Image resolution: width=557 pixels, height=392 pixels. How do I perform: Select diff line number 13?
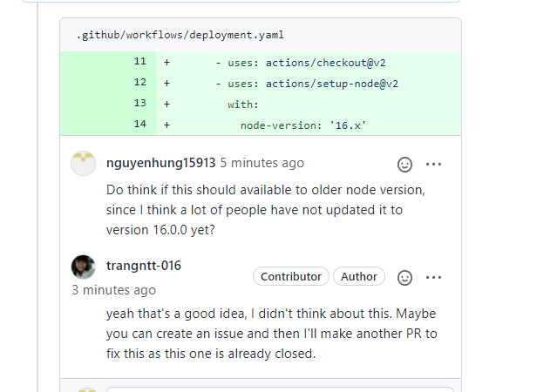[140, 104]
